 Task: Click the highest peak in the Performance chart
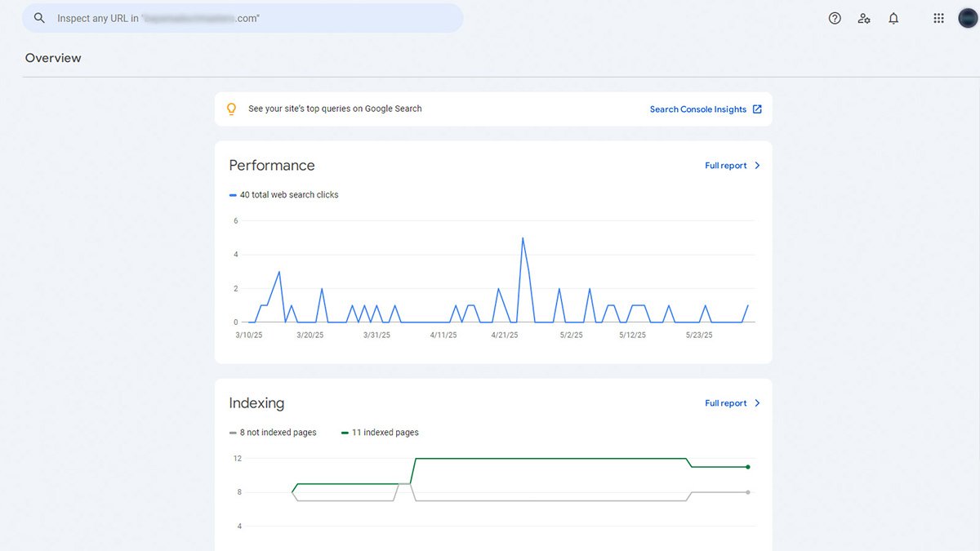[522, 238]
